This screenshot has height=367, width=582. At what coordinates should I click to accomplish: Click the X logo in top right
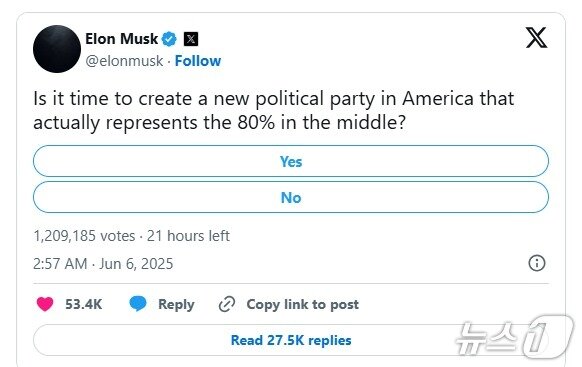point(536,37)
